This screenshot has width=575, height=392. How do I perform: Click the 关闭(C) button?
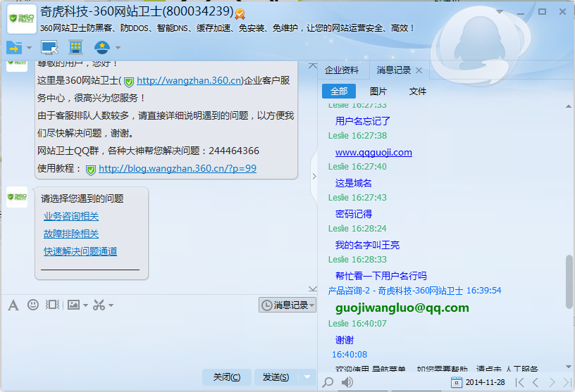(x=227, y=377)
